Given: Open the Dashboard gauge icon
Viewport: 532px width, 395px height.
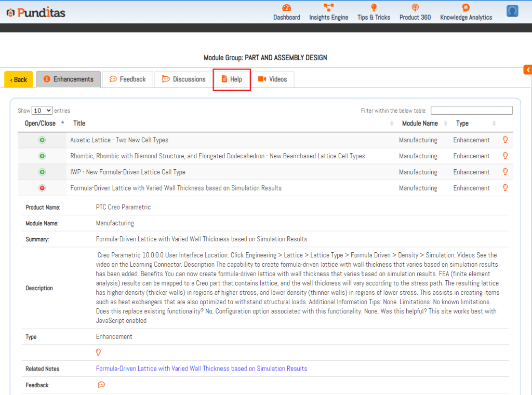Looking at the screenshot, I should click(286, 8).
